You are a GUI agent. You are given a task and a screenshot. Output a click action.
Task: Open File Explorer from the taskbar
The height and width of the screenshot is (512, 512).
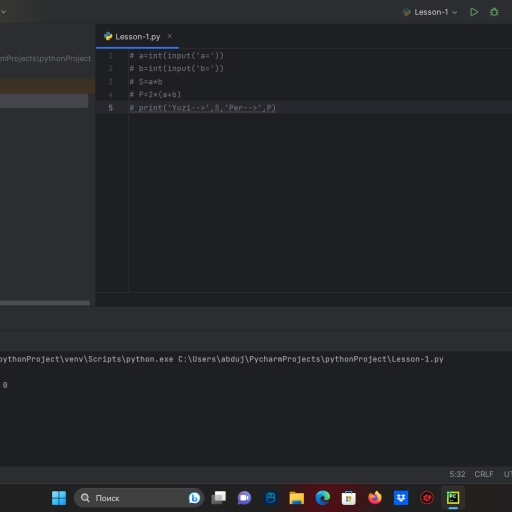(296, 498)
